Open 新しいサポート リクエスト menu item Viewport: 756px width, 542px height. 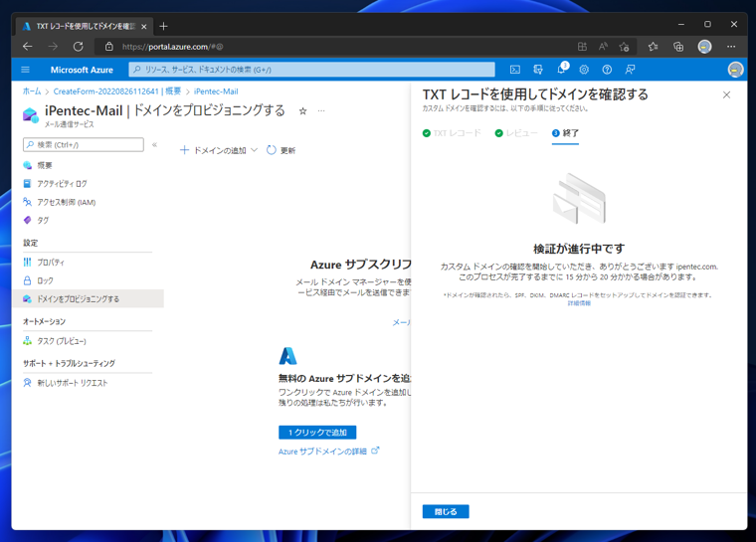[x=65, y=383]
